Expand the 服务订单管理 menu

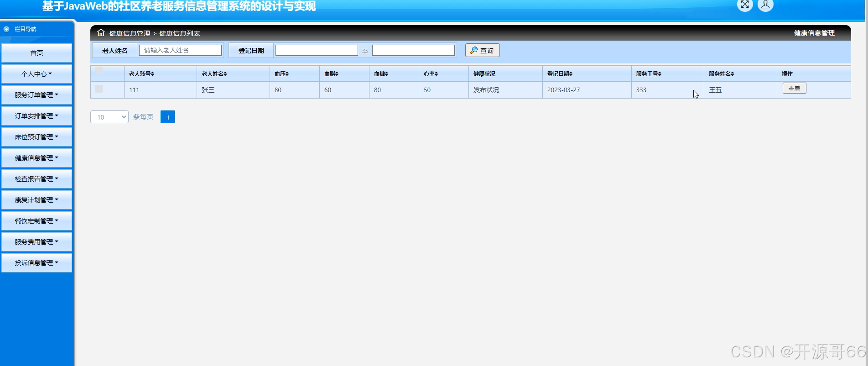click(36, 95)
